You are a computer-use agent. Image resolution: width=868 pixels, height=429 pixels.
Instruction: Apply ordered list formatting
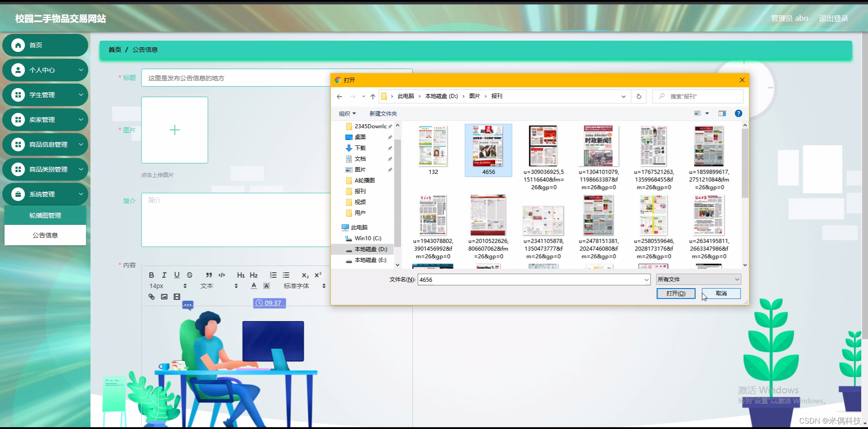coord(274,275)
